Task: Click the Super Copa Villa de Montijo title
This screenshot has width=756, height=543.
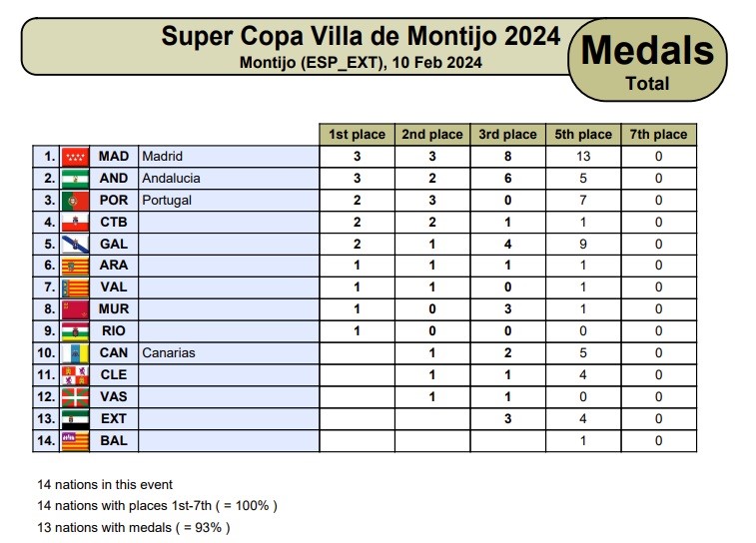Action: tap(361, 38)
